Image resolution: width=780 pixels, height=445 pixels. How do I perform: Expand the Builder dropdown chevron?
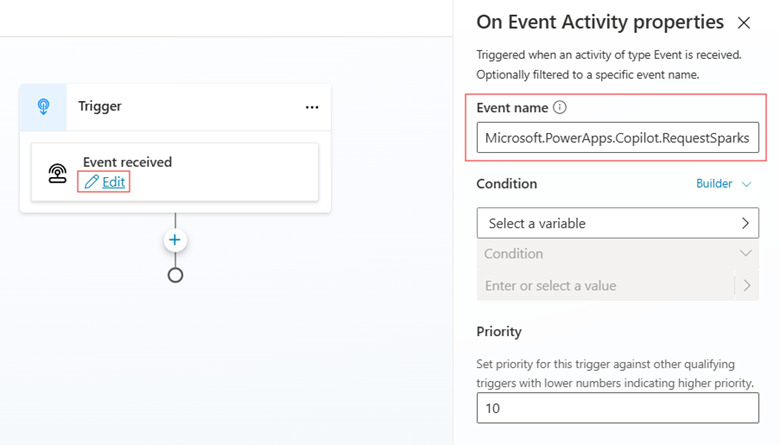click(746, 184)
